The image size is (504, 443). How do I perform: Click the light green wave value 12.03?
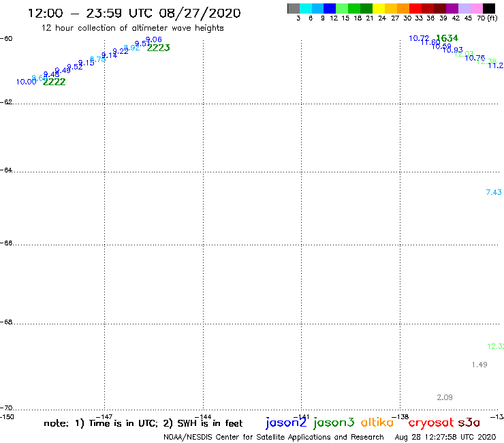point(464,54)
